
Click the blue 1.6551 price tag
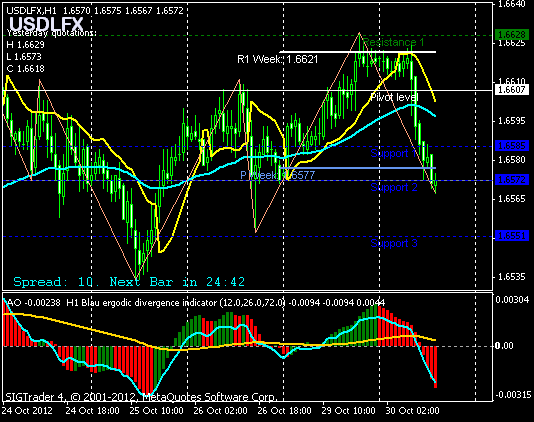coord(512,236)
